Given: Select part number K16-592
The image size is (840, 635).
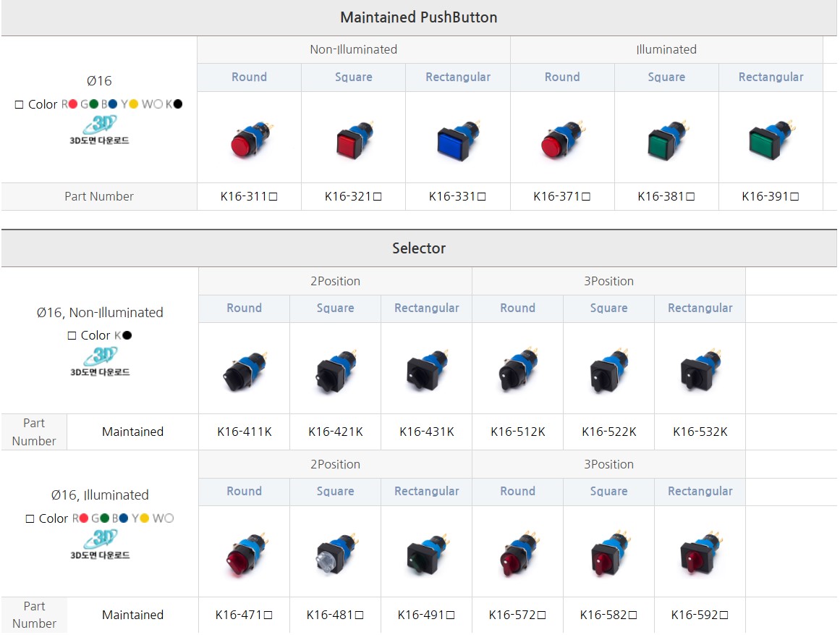Looking at the screenshot, I should pos(700,615).
